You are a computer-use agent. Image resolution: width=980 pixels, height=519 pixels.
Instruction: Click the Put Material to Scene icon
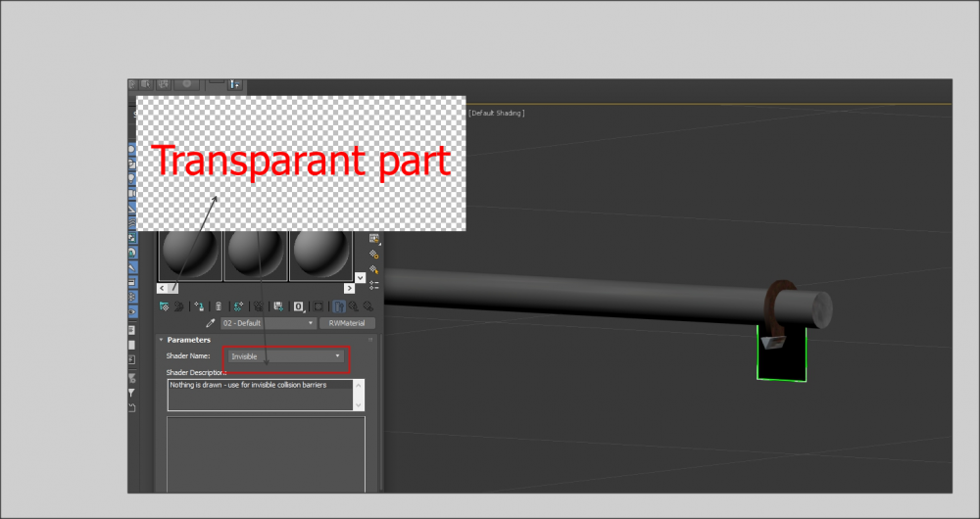(180, 307)
